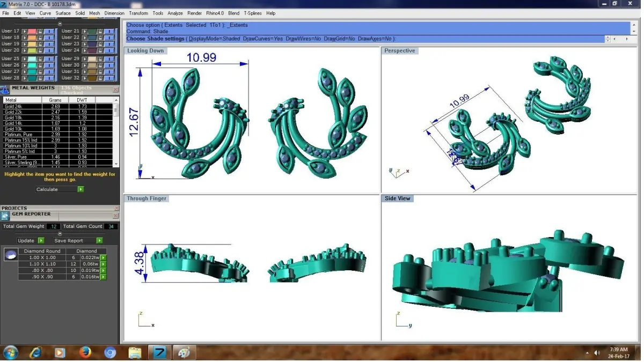Click the green arrow beside Update
This screenshot has width=644, height=362.
coord(41,241)
